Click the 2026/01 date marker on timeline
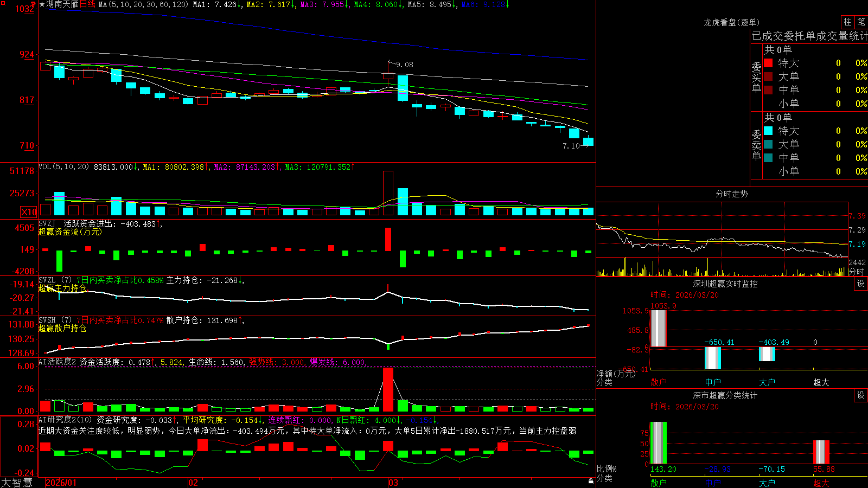Screen dimensions: 868x488 61,483
